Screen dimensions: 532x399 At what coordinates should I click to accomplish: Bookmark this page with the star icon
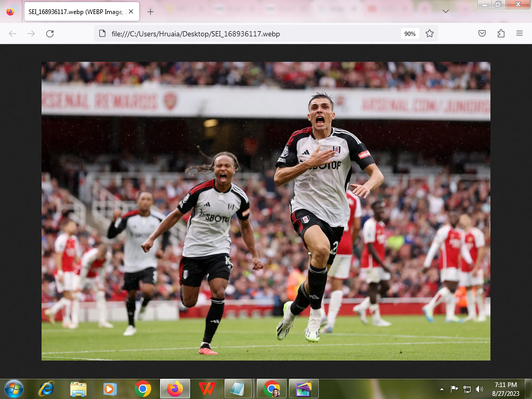pyautogui.click(x=430, y=34)
